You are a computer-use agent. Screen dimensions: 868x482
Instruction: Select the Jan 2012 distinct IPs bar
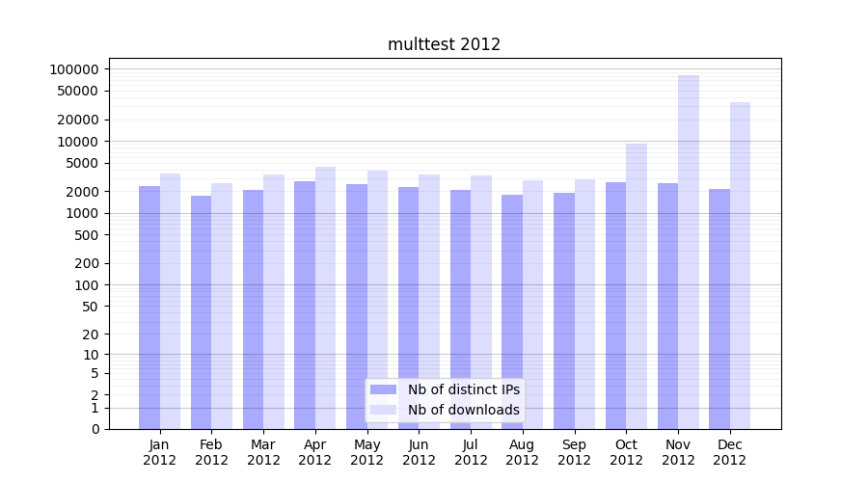149,307
